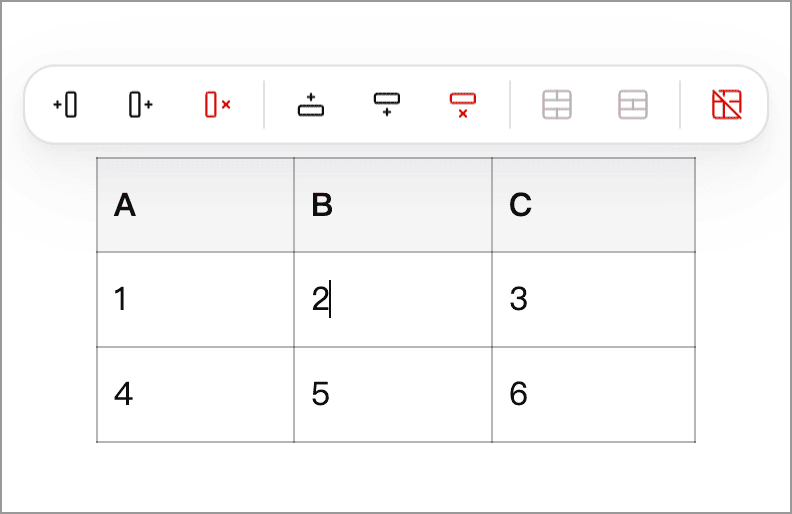Click into the cell containing 2
The image size is (792, 514).
(393, 299)
